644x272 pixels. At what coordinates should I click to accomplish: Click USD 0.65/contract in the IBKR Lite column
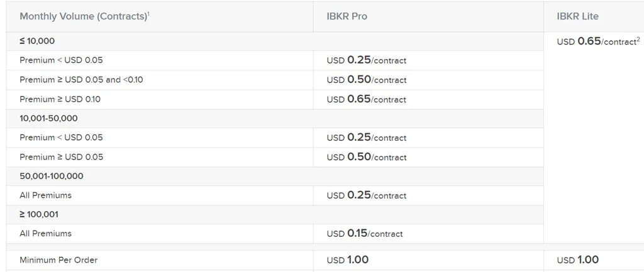pyautogui.click(x=599, y=41)
